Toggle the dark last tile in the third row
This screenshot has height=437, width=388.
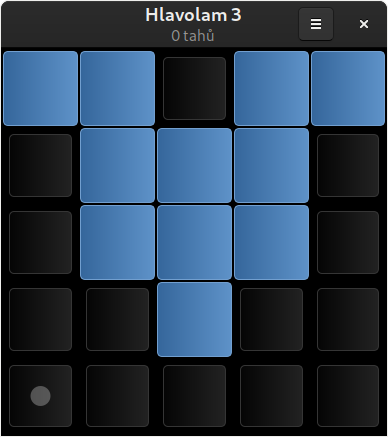point(348,242)
